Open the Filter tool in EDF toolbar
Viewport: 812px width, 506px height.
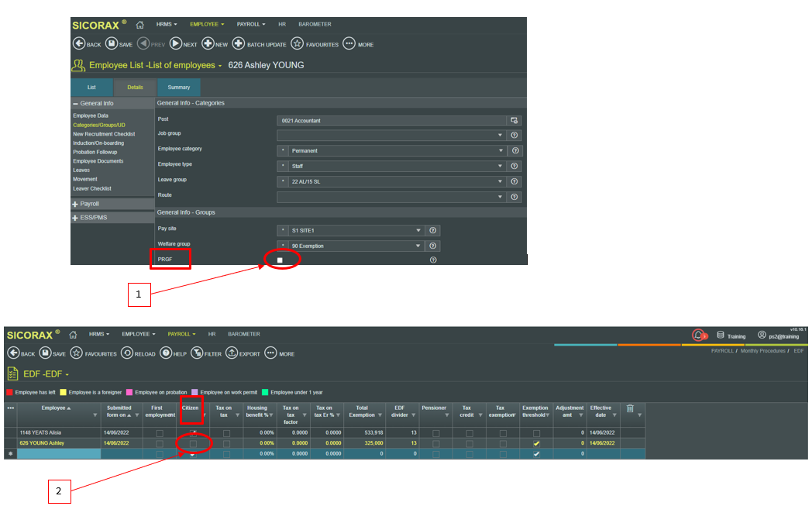click(x=198, y=353)
